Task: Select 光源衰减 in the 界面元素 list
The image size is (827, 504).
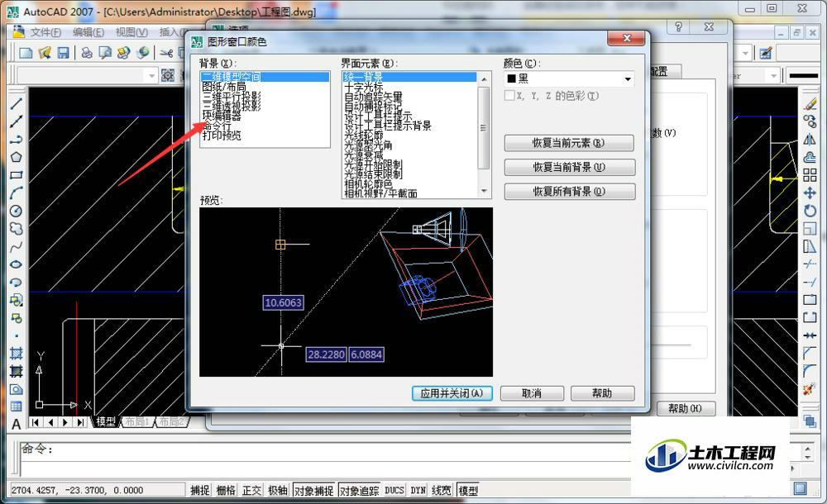Action: [363, 155]
